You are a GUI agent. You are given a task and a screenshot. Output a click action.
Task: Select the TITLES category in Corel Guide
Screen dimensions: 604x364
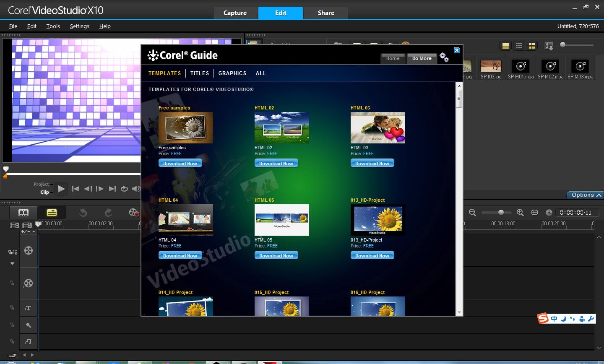[x=200, y=73]
